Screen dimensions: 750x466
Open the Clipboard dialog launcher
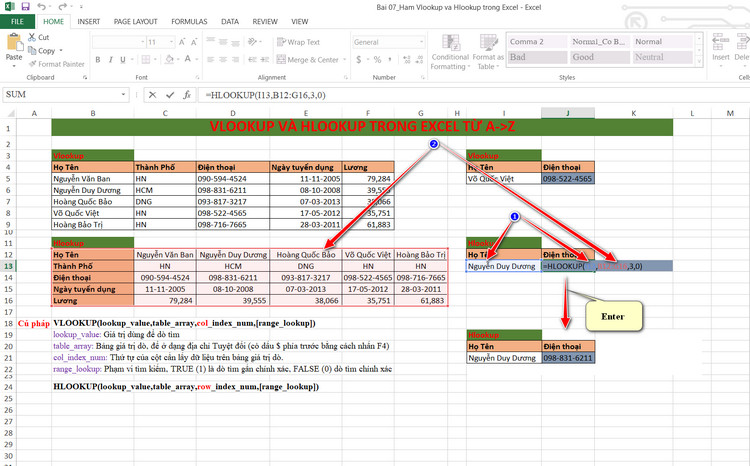pyautogui.click(x=85, y=77)
